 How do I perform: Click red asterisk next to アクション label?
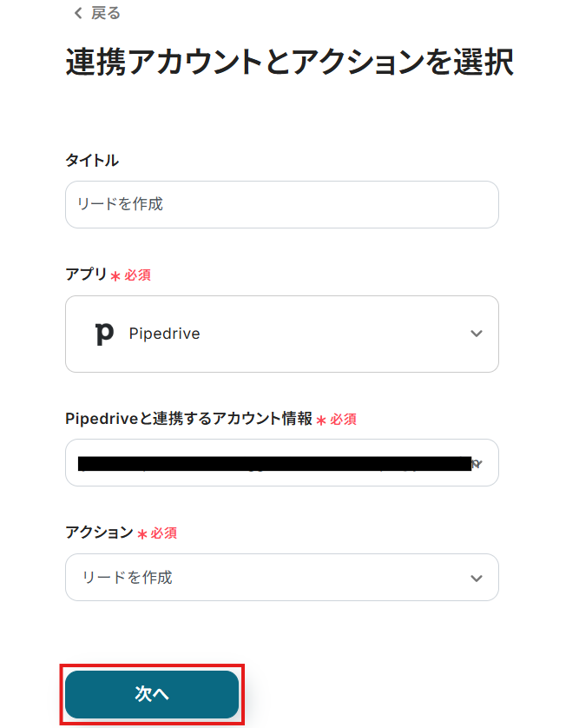tap(142, 533)
